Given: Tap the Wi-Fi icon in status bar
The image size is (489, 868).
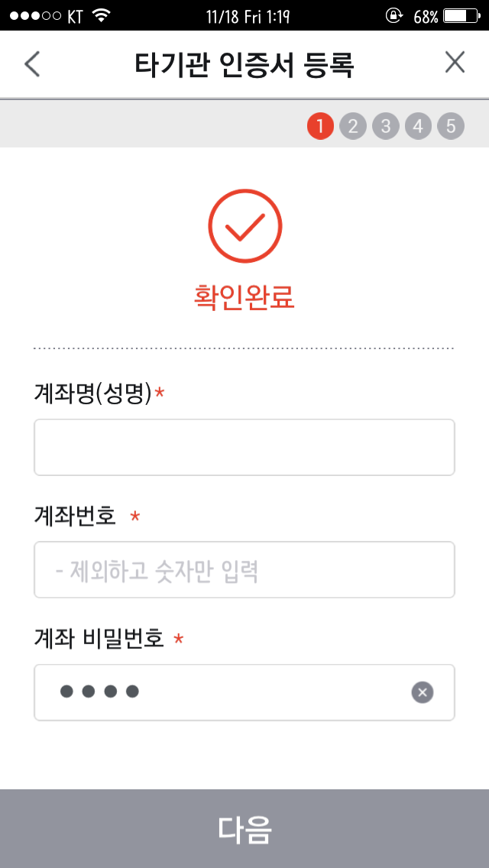Looking at the screenshot, I should tap(100, 15).
